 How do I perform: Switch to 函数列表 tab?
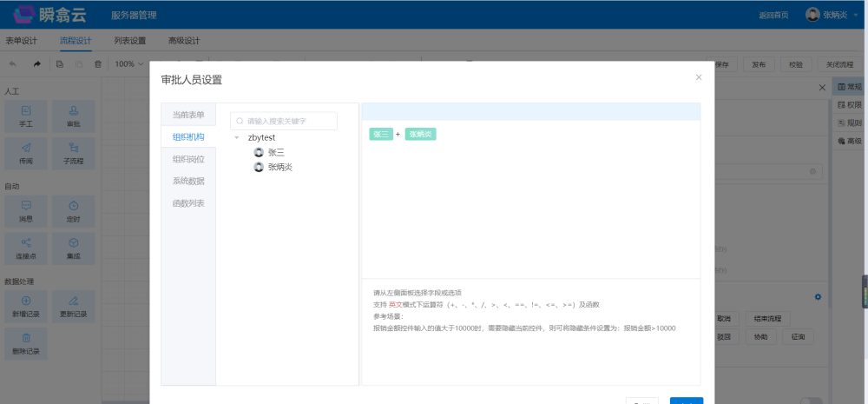click(188, 203)
